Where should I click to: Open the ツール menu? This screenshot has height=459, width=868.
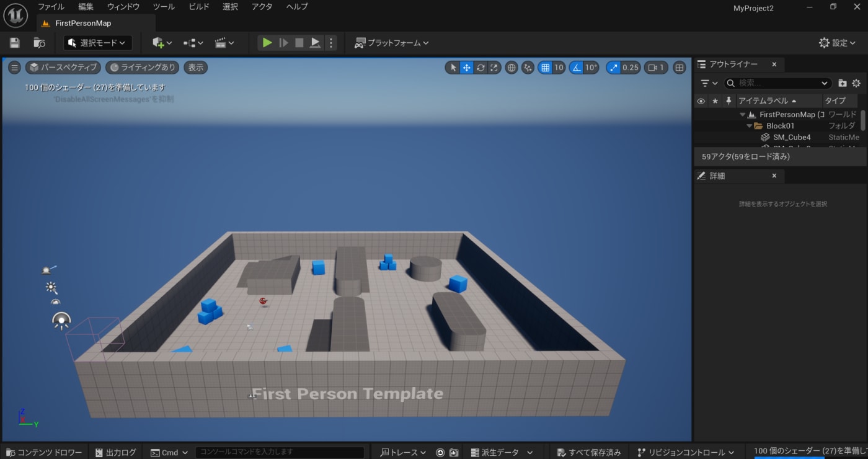coord(164,7)
